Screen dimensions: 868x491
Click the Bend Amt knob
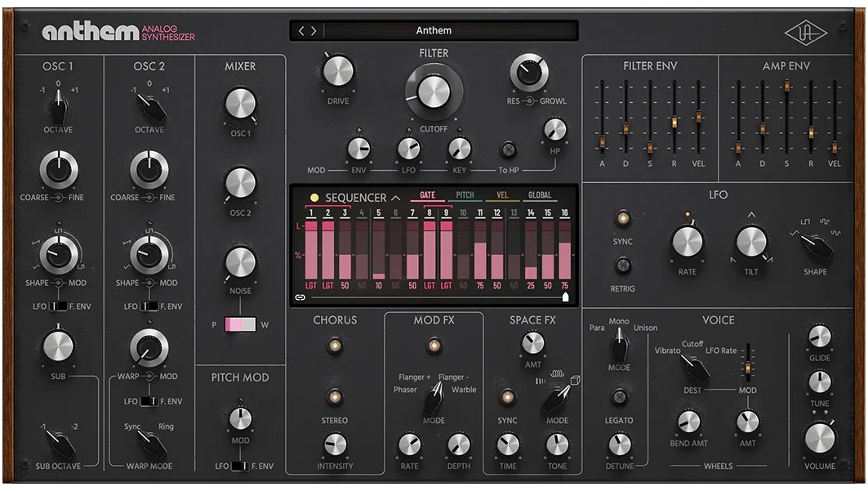(688, 422)
